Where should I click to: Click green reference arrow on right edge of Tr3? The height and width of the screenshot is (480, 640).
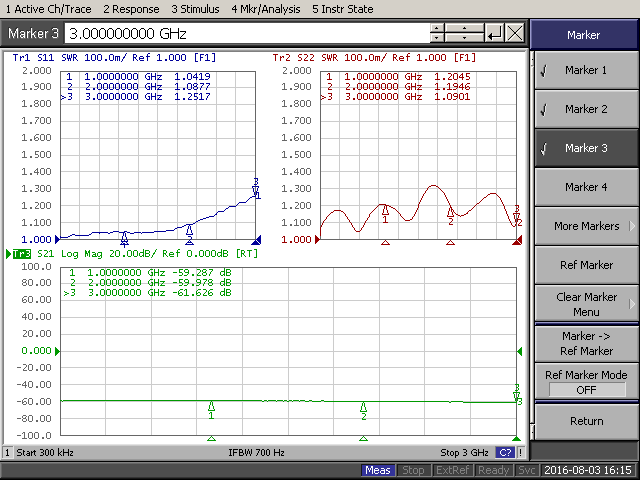(520, 351)
